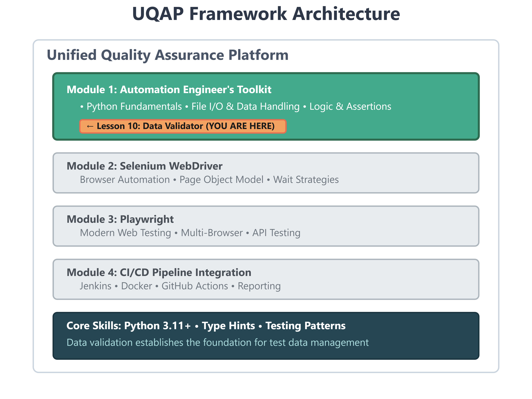Click 'Core Skills: Python 3.11+' heading
This screenshot has width=532, height=399.
point(206,326)
